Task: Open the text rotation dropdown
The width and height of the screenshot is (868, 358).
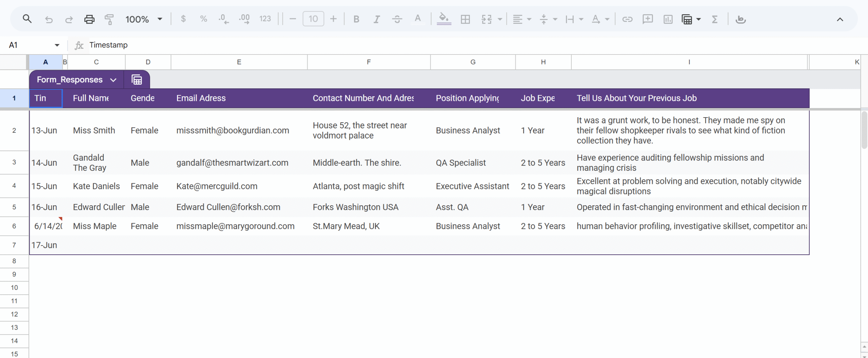Action: [600, 19]
